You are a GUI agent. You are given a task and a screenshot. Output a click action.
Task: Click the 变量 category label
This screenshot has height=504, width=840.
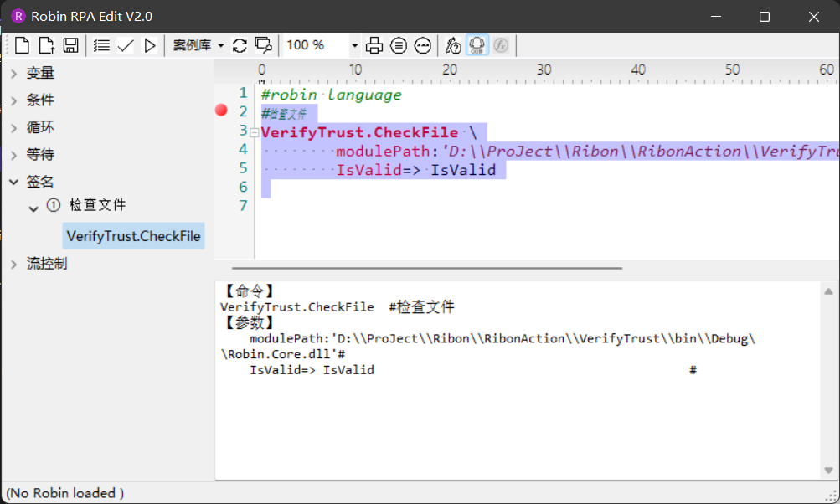[x=41, y=73]
